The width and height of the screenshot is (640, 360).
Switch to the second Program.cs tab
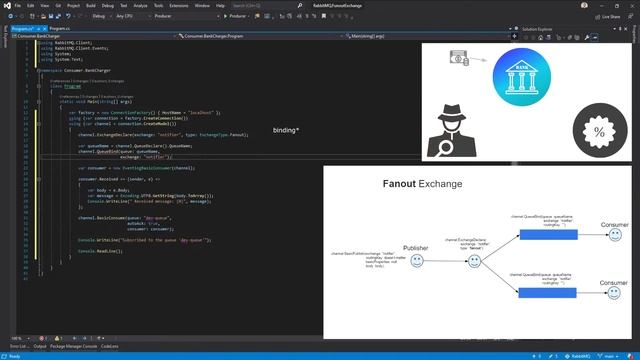(60, 29)
